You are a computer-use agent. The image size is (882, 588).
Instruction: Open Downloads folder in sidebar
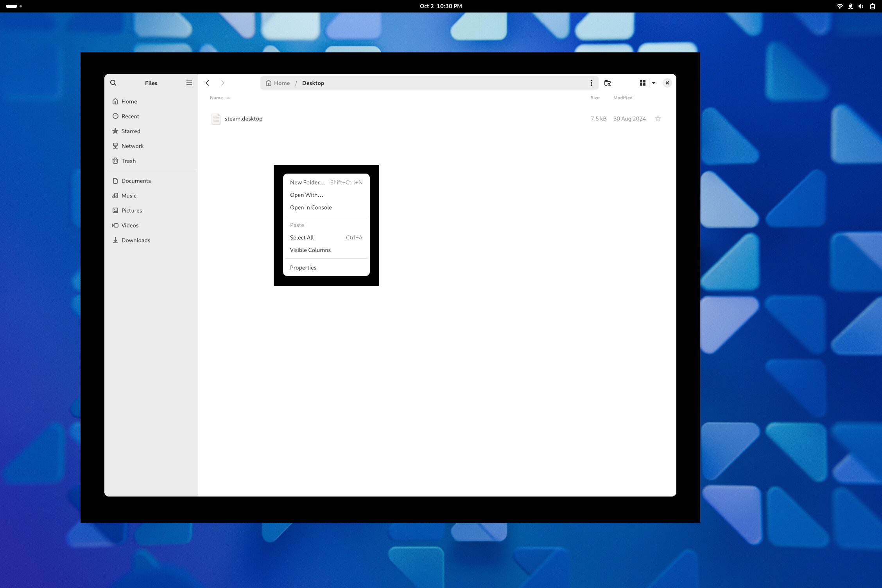point(151,240)
